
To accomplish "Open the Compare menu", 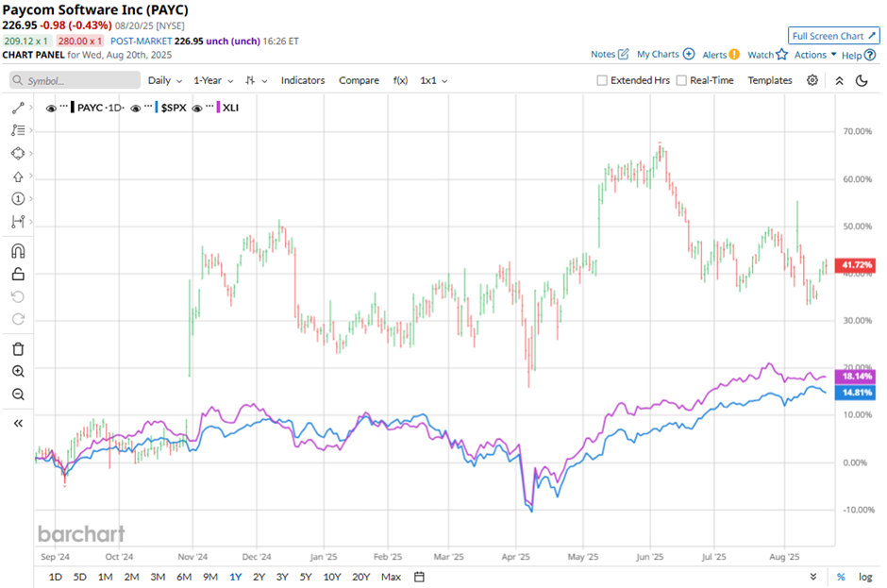I will pos(359,80).
